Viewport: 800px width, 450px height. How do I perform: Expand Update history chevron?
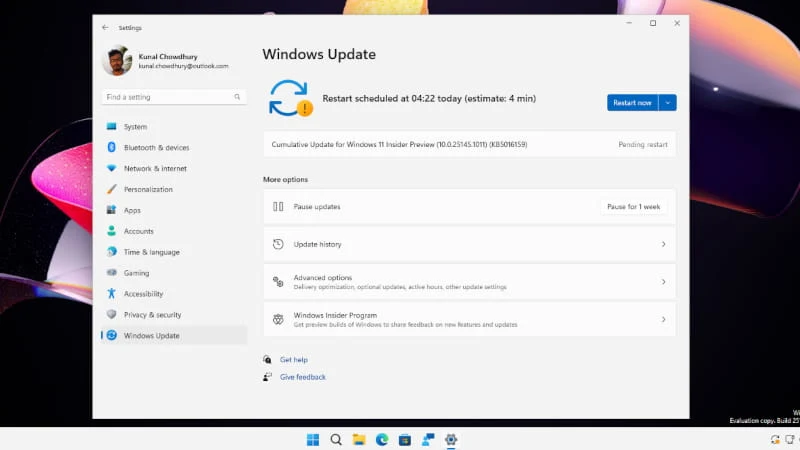(663, 244)
